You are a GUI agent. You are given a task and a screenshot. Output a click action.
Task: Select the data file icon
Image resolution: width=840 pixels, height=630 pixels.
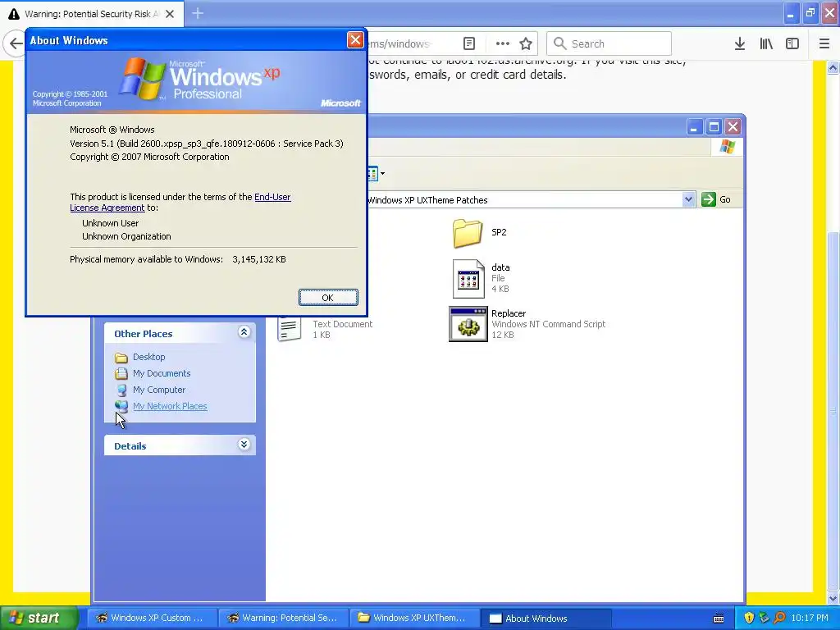click(x=468, y=279)
